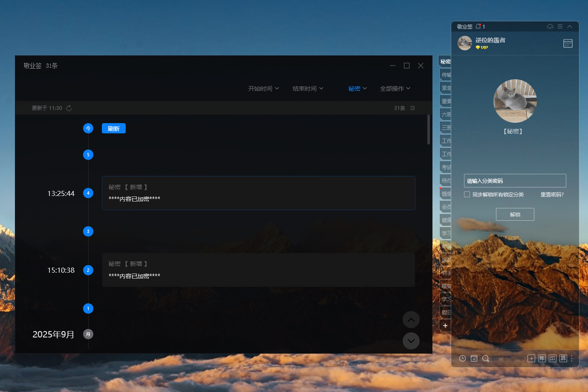Click the large cat avatar image
The height and width of the screenshot is (392, 588).
click(515, 101)
